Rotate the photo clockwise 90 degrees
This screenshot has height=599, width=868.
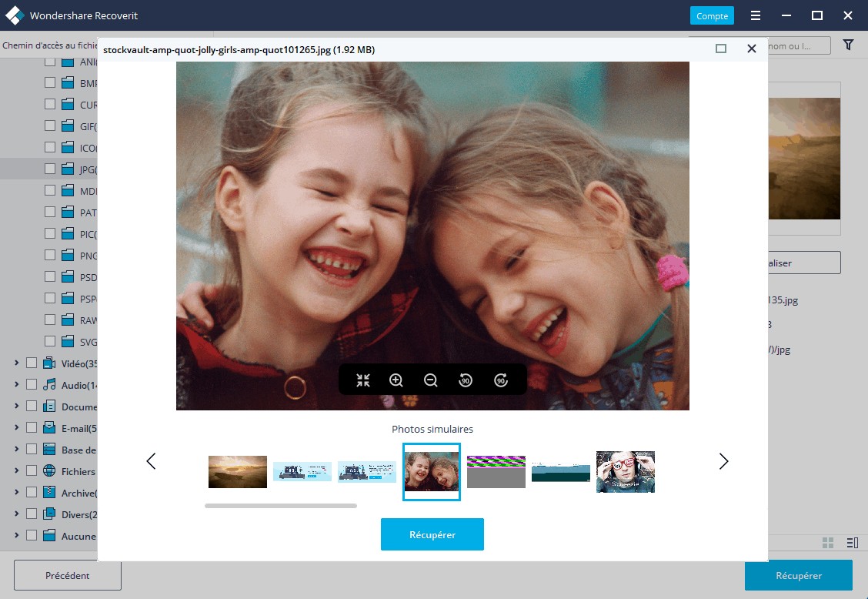point(501,380)
